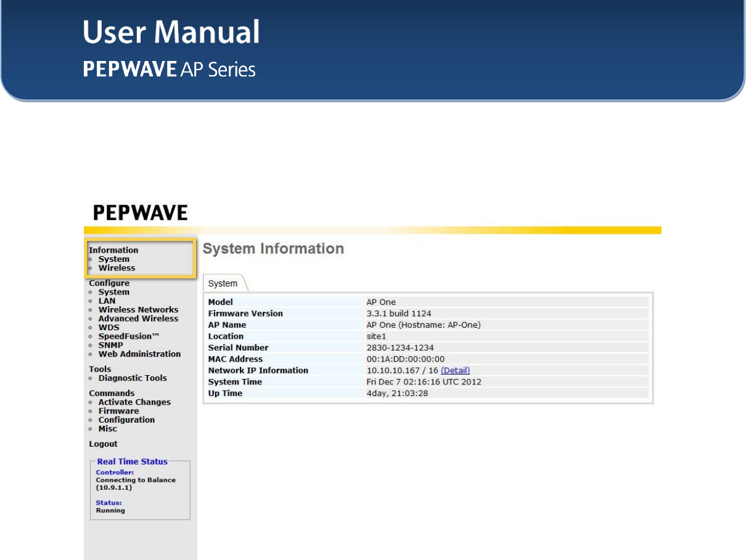Click firmware value '3.3.1 build 1124'

point(399,314)
